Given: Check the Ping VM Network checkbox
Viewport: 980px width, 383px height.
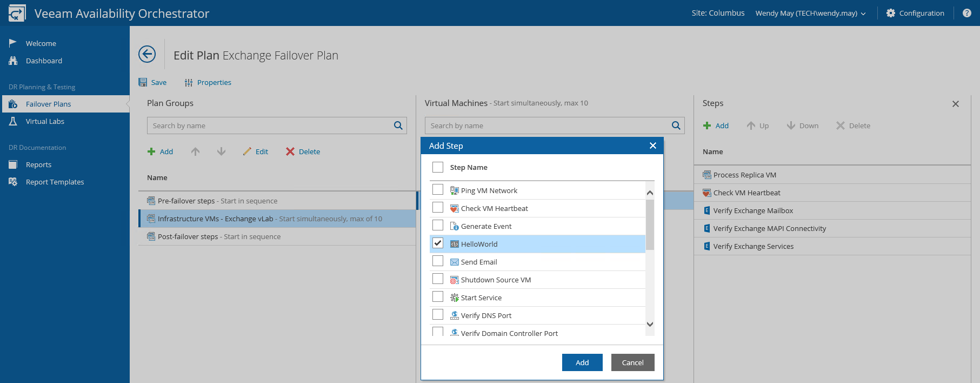Looking at the screenshot, I should pyautogui.click(x=438, y=189).
